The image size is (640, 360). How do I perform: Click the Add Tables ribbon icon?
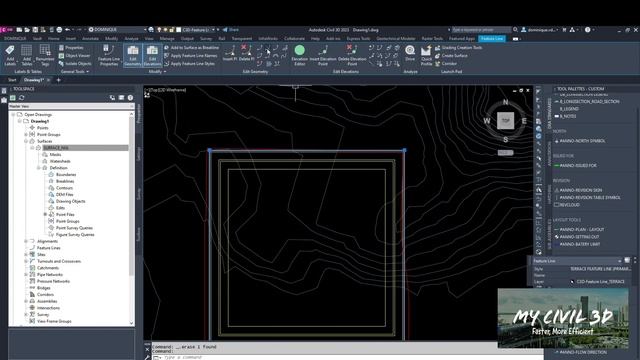(x=27, y=56)
